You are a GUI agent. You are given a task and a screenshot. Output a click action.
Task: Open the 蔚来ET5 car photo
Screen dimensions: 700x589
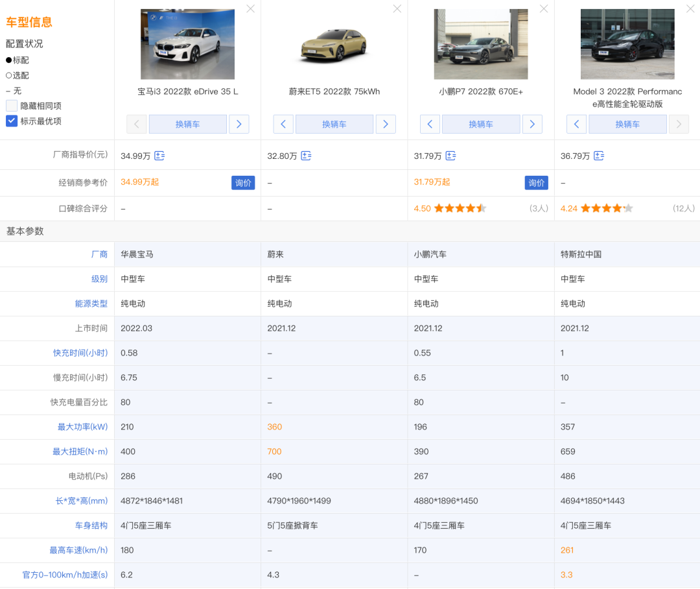(x=334, y=44)
